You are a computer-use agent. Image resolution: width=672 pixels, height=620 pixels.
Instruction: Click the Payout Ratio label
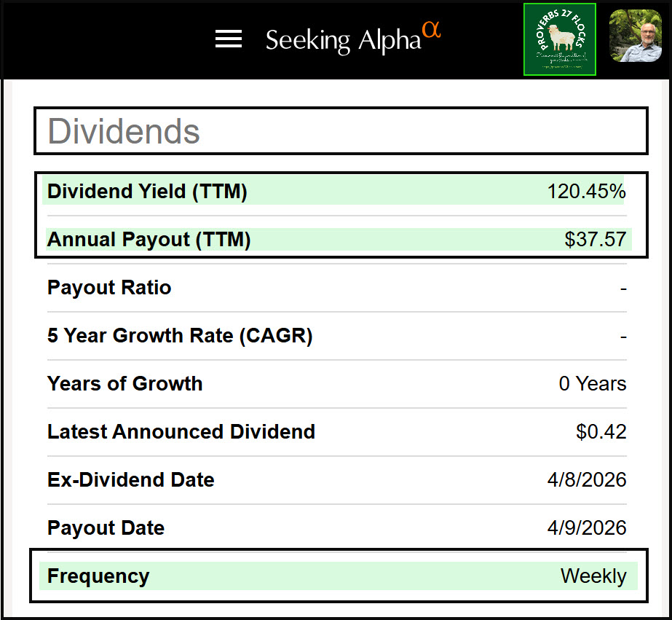(x=109, y=288)
